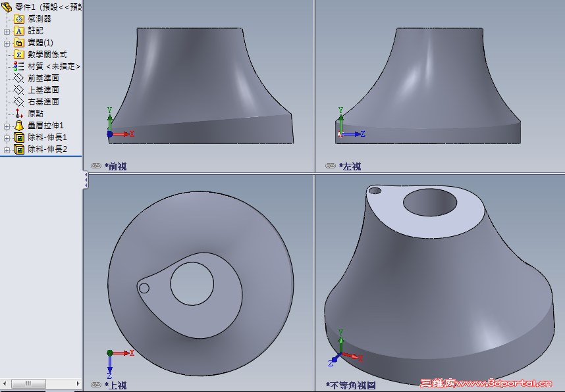
Task: Click the *上視 top view label
Action: pyautogui.click(x=115, y=385)
